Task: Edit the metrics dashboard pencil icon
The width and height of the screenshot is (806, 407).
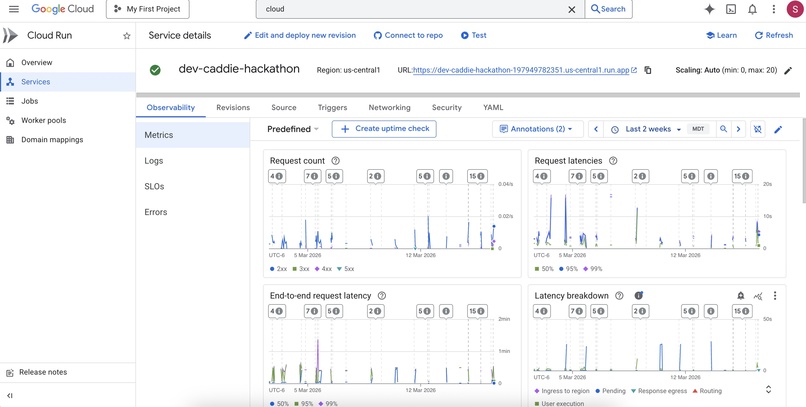Action: pyautogui.click(x=778, y=130)
